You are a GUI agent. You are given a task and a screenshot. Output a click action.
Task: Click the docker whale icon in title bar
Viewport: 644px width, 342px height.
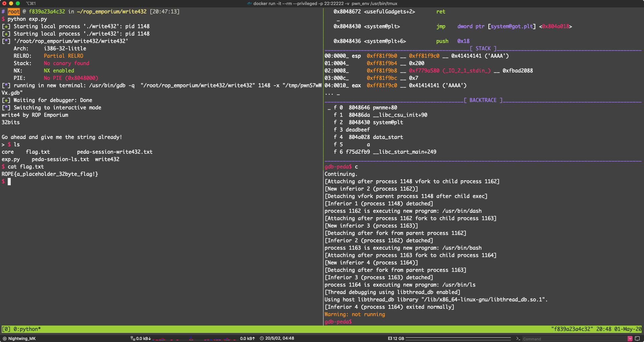click(249, 3)
